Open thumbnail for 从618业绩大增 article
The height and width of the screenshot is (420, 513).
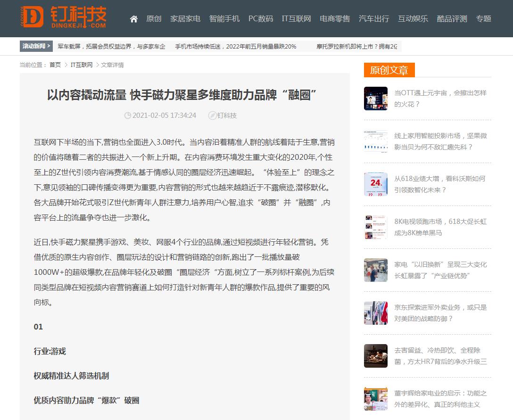pyautogui.click(x=376, y=184)
